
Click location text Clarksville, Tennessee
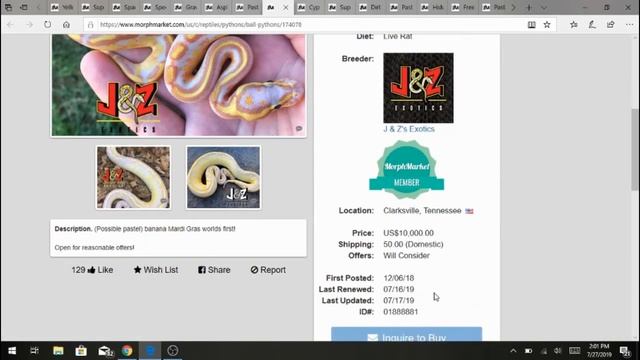coord(422,211)
